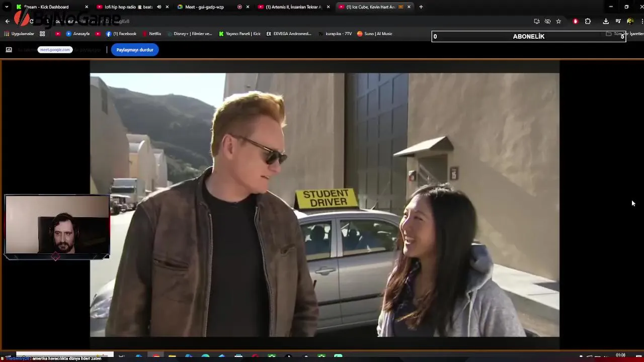Open the Netflix bookmark
The image size is (644, 362).
point(152,34)
